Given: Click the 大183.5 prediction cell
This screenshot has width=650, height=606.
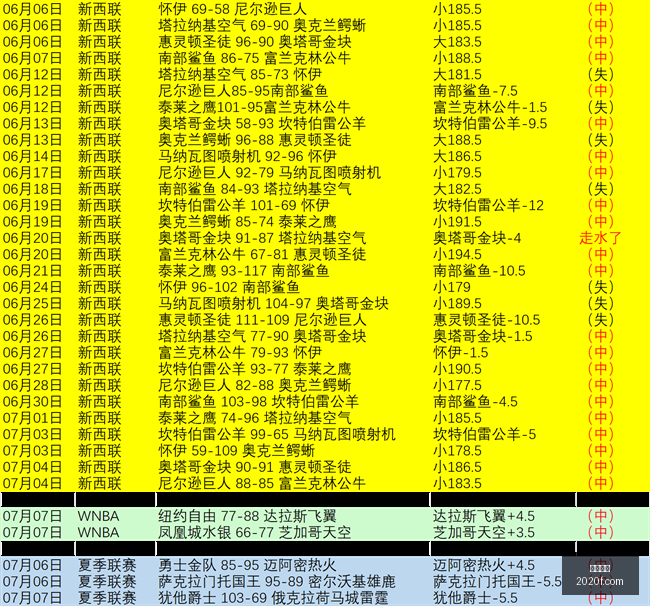Looking at the screenshot, I should coord(457,41).
